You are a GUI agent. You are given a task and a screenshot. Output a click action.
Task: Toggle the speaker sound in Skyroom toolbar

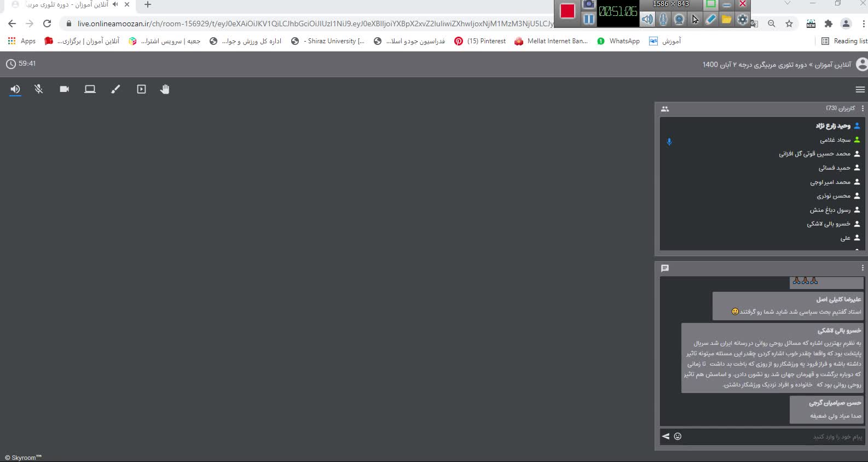point(15,89)
